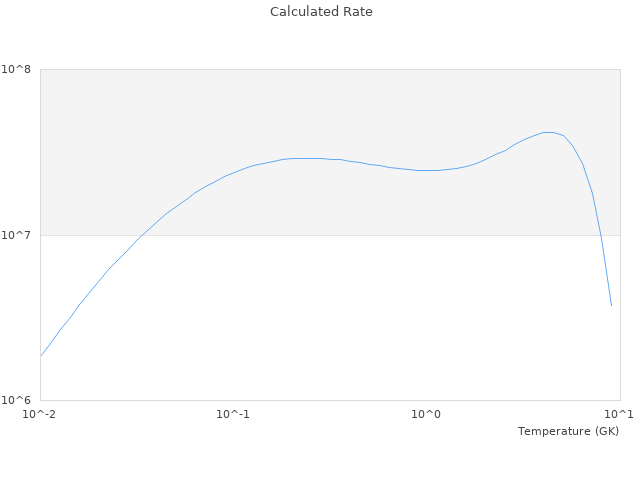
Task: Click where falling curve crosses 10^7 line
Action: pos(601,235)
